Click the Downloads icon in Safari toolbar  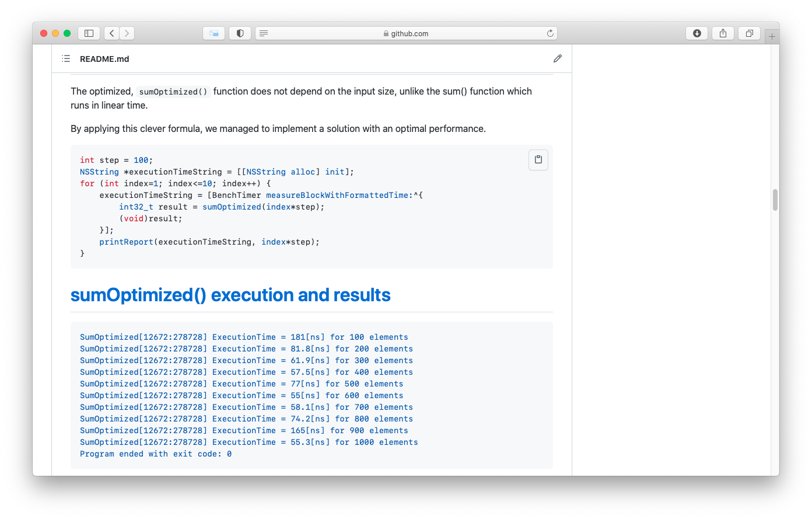tap(696, 33)
